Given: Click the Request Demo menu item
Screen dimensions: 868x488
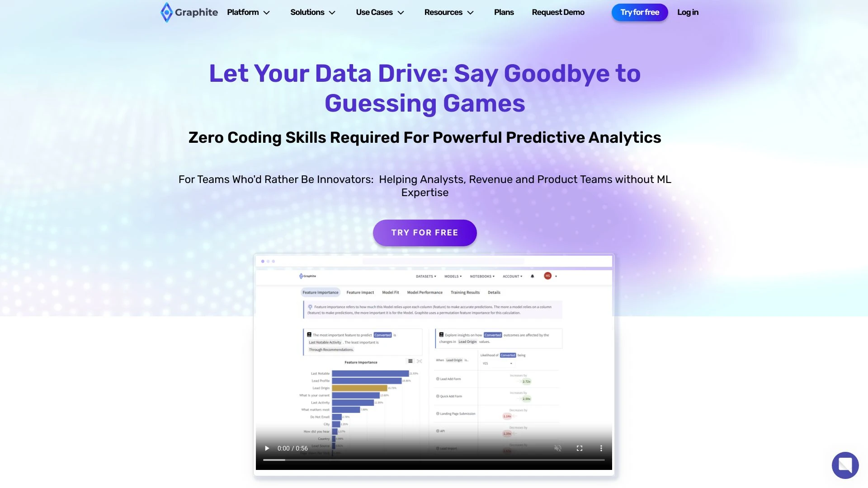Looking at the screenshot, I should tap(558, 12).
